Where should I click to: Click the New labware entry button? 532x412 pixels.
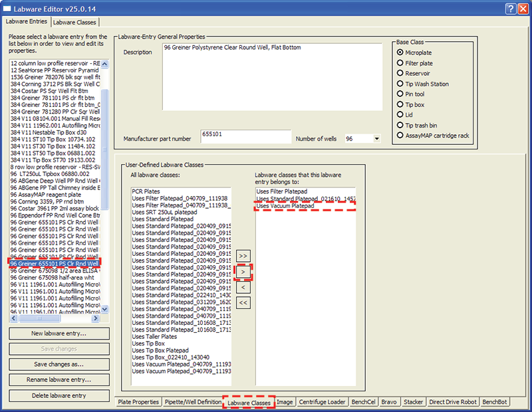pyautogui.click(x=59, y=333)
